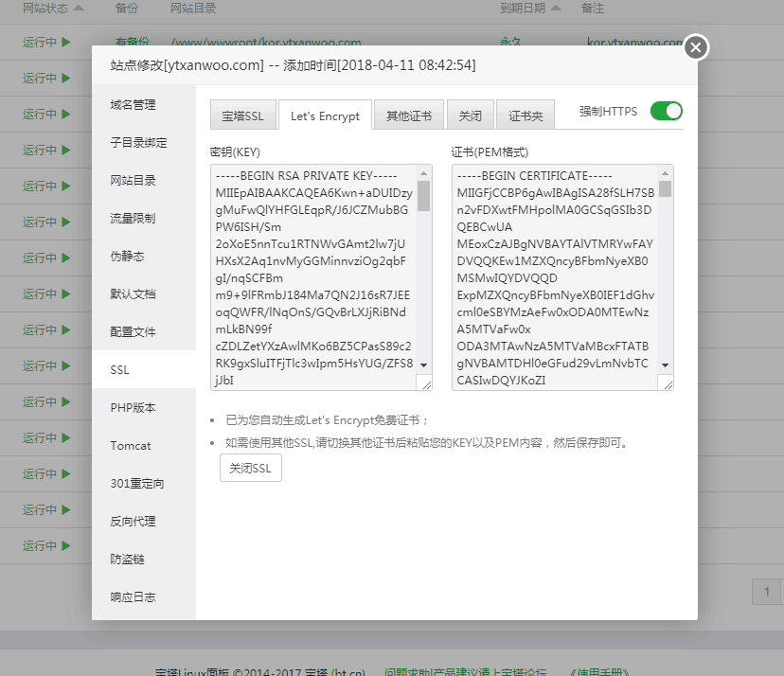
Task: Select 伪静态 in the sidebar
Action: click(127, 257)
